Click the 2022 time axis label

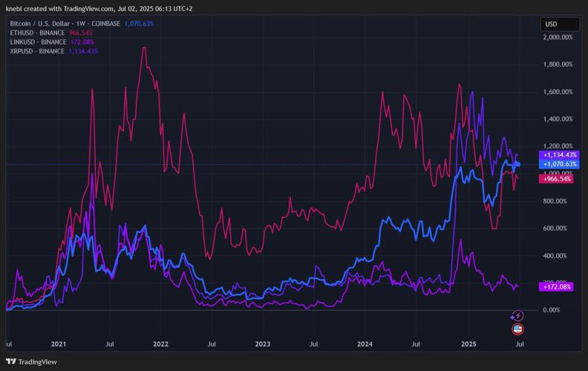pyautogui.click(x=160, y=344)
